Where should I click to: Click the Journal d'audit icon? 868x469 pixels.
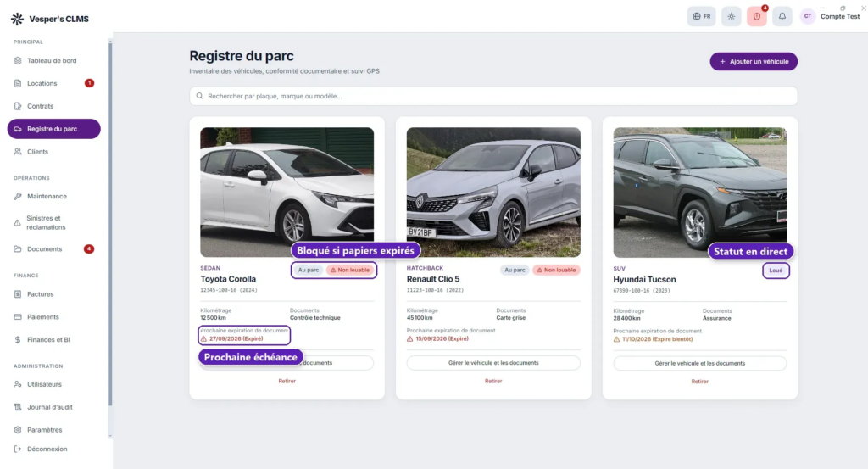(18, 407)
